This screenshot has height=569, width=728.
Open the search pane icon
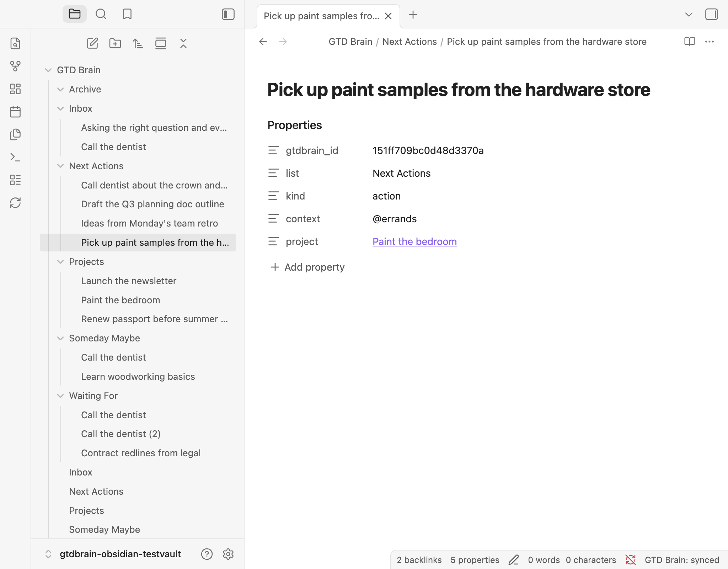pyautogui.click(x=101, y=14)
